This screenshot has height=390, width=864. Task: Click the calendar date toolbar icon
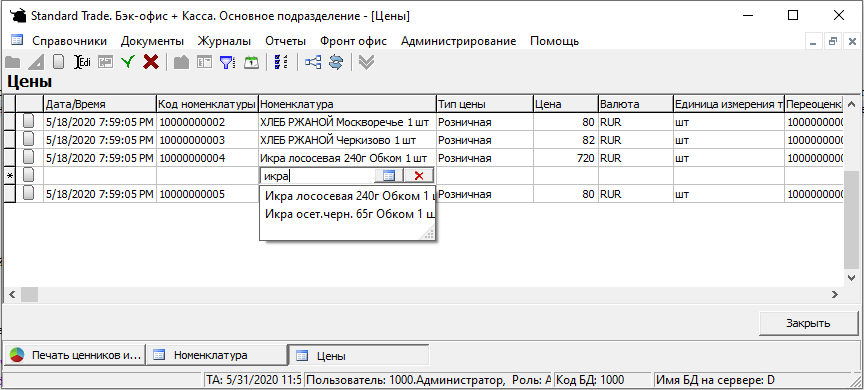[x=251, y=62]
